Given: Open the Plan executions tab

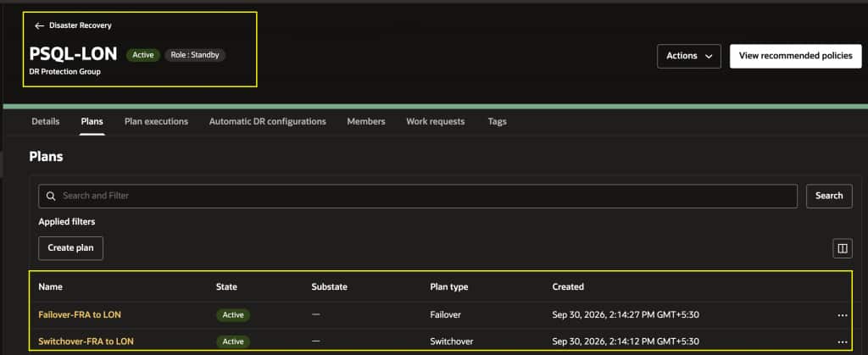Looking at the screenshot, I should (156, 121).
